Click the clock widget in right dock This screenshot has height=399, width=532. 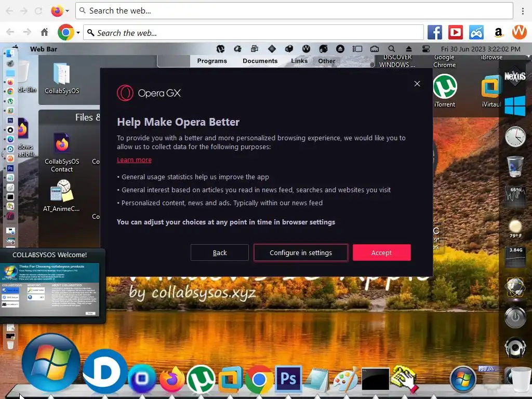[x=515, y=137]
